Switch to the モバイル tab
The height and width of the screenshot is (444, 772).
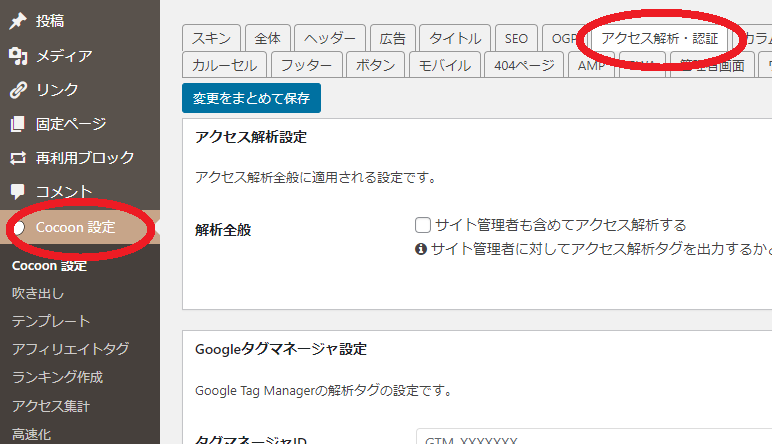tap(445, 65)
